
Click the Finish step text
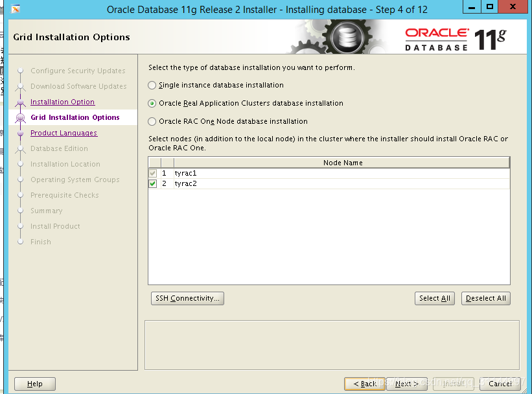tap(41, 242)
